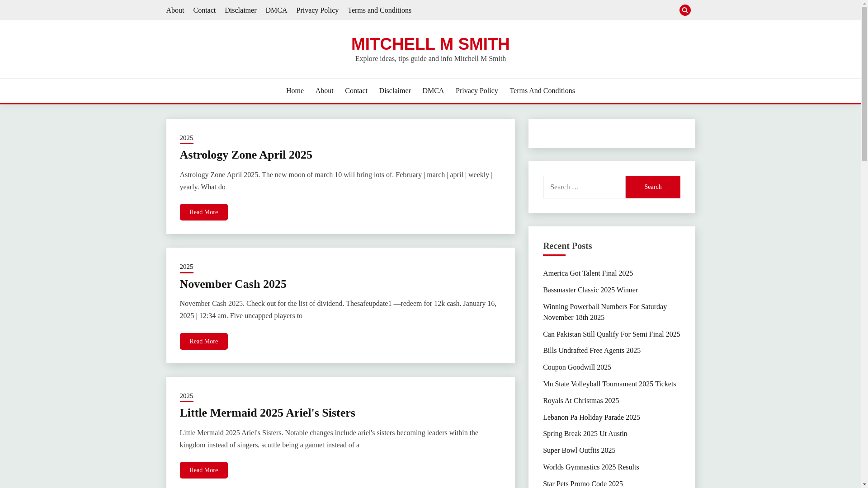This screenshot has width=868, height=488.
Task: Select DMCA in main navigation menu
Action: (433, 91)
